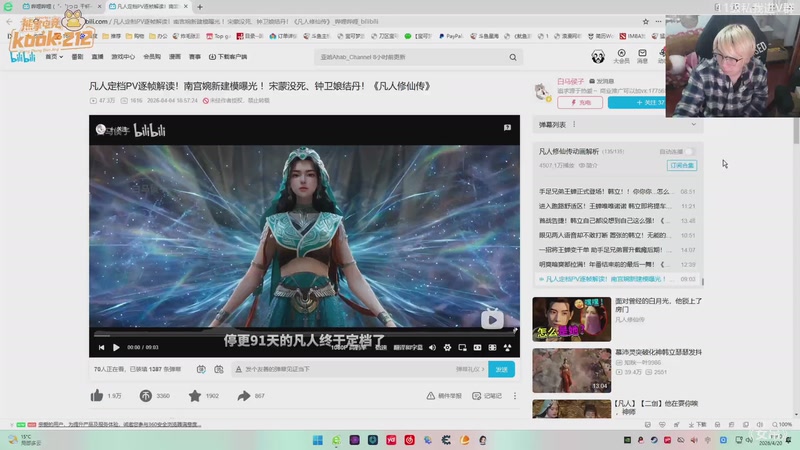Screen dimensions: 800x450
Task: Open subtitle translation option
Action: 408,347
